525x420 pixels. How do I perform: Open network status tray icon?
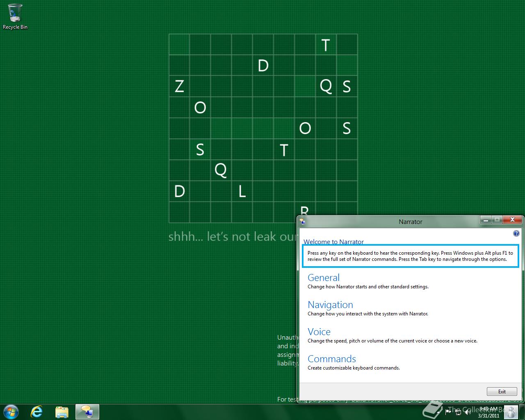458,412
